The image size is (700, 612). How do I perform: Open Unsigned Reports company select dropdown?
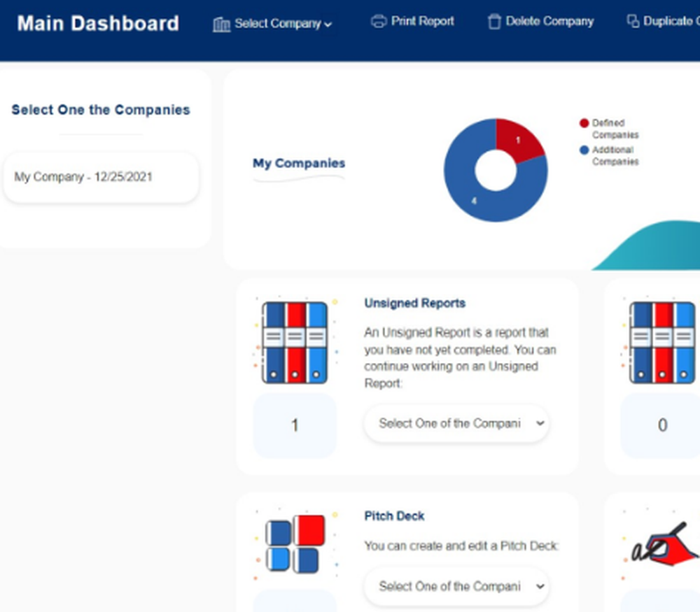click(456, 423)
